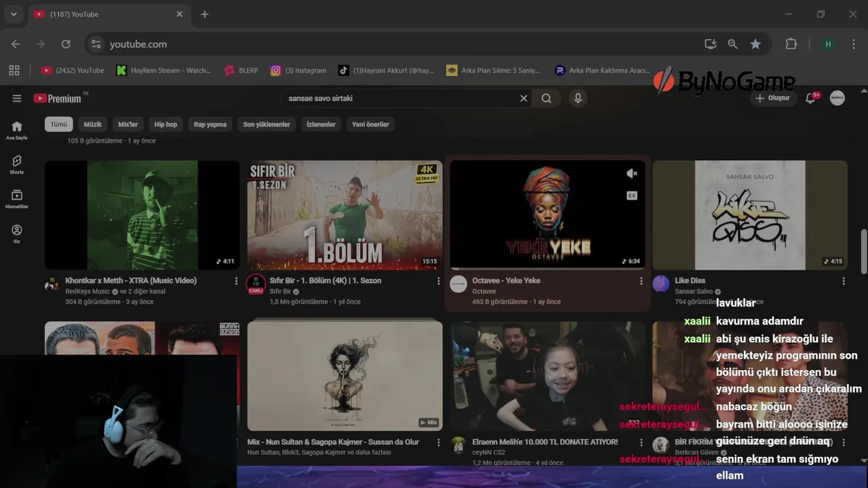Open options menu for Sussan da Olur mix
Viewport: 868px width, 488px height.
(x=438, y=442)
